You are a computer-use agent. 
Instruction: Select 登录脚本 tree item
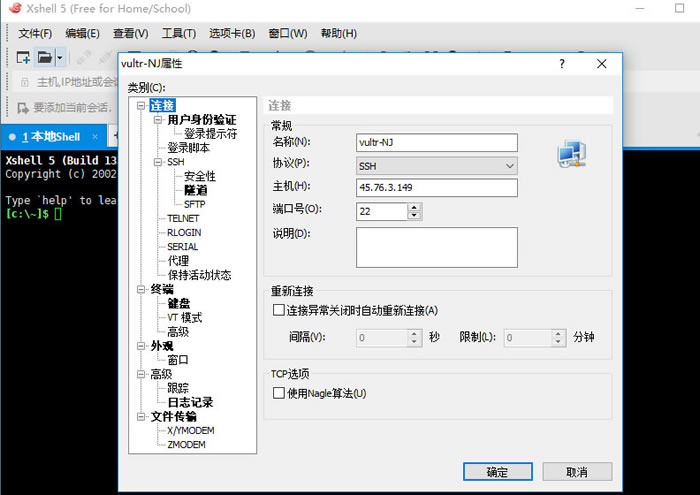tap(188, 148)
